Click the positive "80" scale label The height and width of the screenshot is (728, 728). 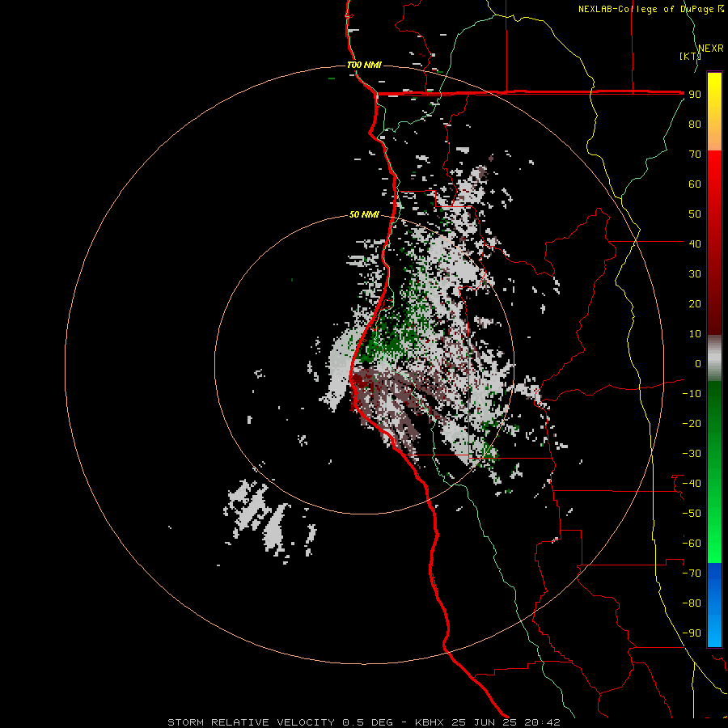[695, 125]
